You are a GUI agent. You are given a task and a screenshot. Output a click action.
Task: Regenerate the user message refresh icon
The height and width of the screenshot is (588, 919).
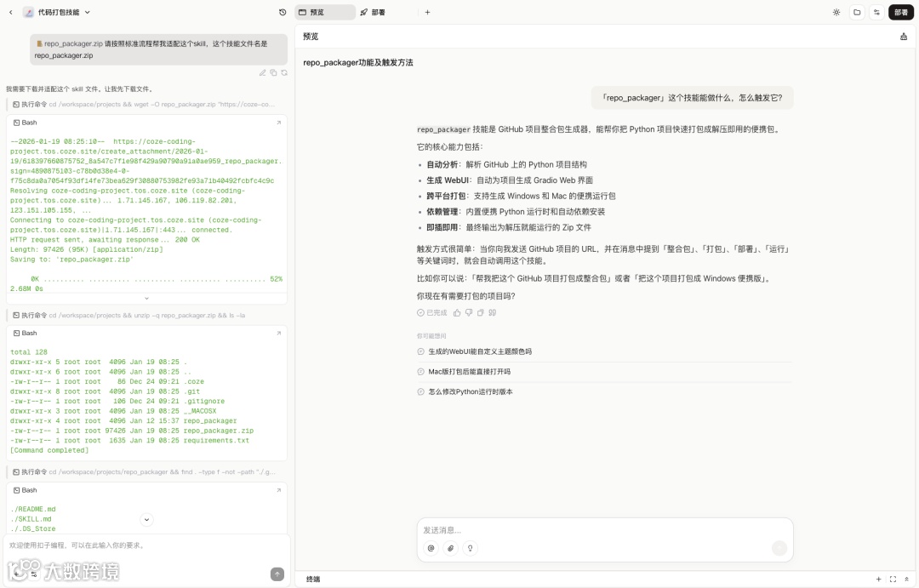[x=284, y=72]
